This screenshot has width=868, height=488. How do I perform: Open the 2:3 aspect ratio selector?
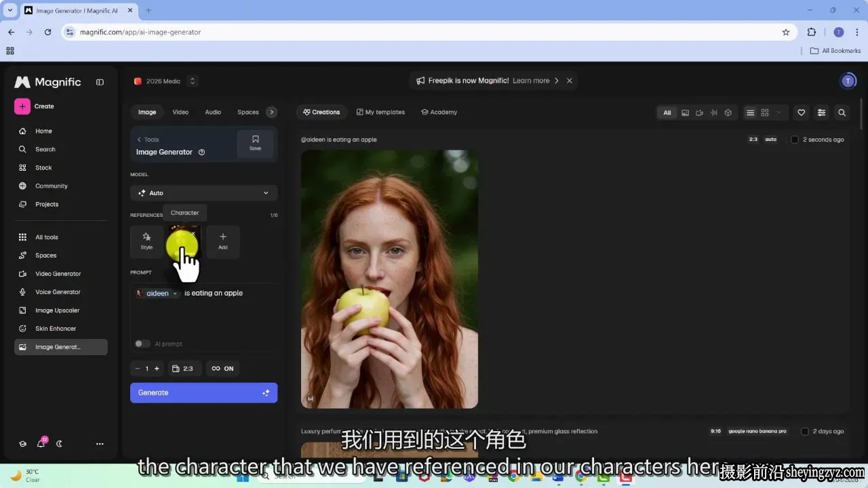pos(183,369)
